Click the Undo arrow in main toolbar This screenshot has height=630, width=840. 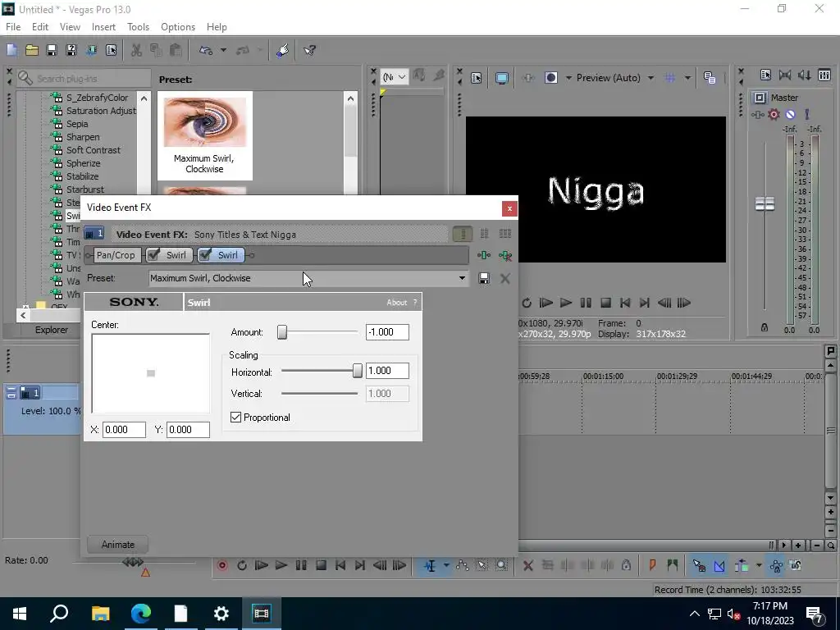[206, 50]
